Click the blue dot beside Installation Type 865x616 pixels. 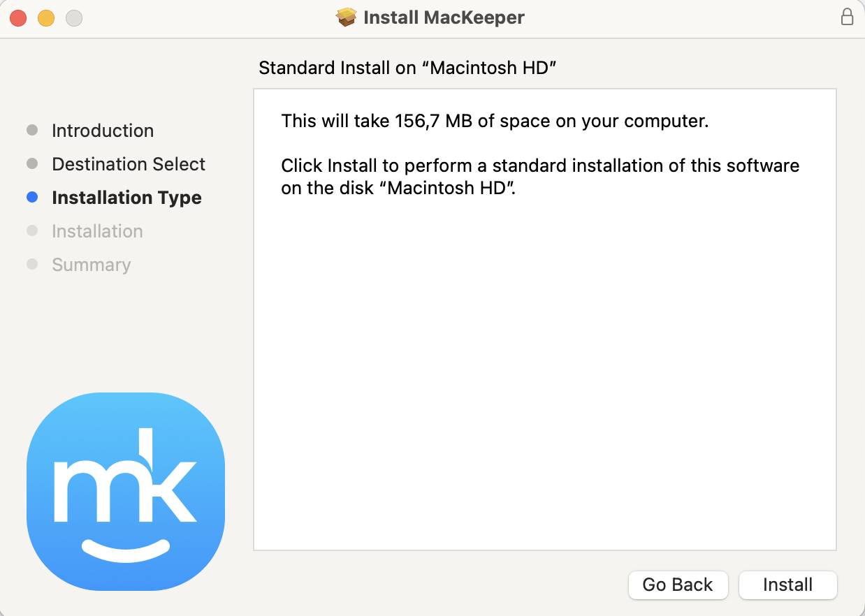[32, 197]
